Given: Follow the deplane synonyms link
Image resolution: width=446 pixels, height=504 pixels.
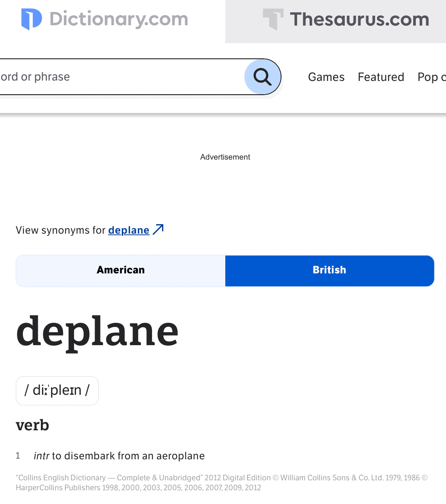Looking at the screenshot, I should point(129,230).
